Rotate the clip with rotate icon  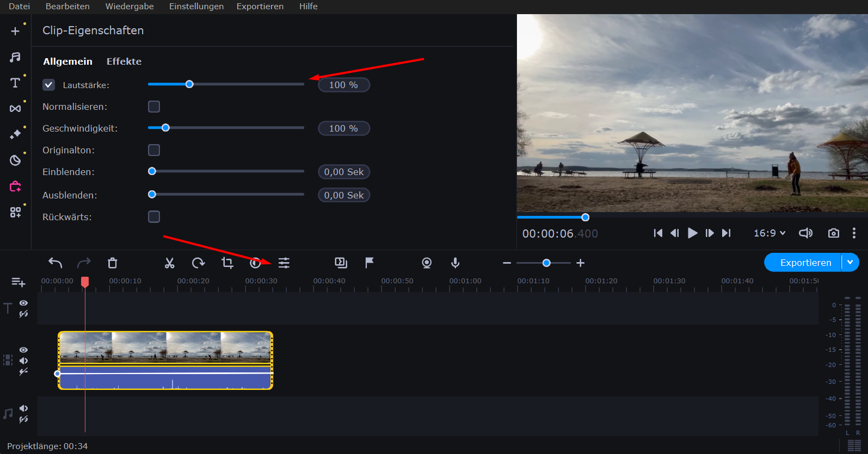pos(199,263)
